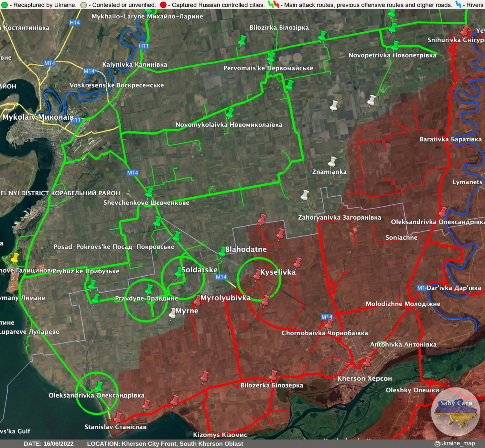The image size is (485, 448).
Task: Click the green pushpin above Shevchenkove
Action: point(149,192)
